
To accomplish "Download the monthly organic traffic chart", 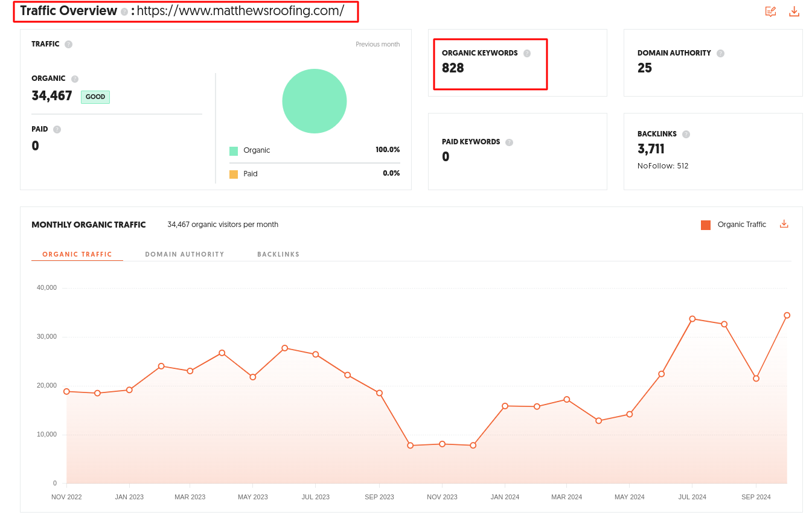I will (x=784, y=224).
